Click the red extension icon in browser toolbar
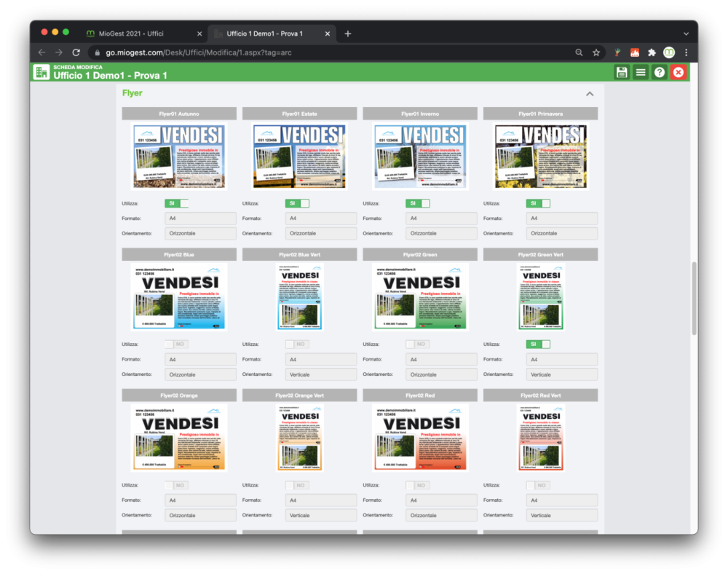728x574 pixels. [634, 52]
